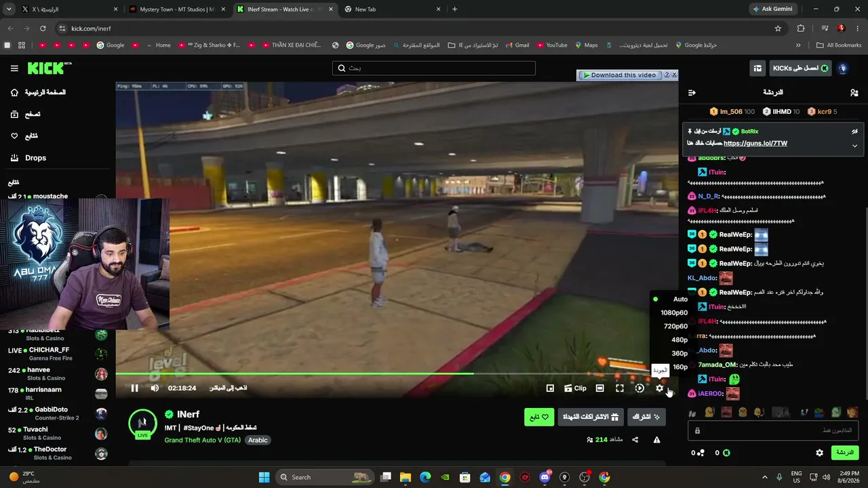The width and height of the screenshot is (868, 488).
Task: Open harrisnaam's IRL channel
Action: point(57,394)
